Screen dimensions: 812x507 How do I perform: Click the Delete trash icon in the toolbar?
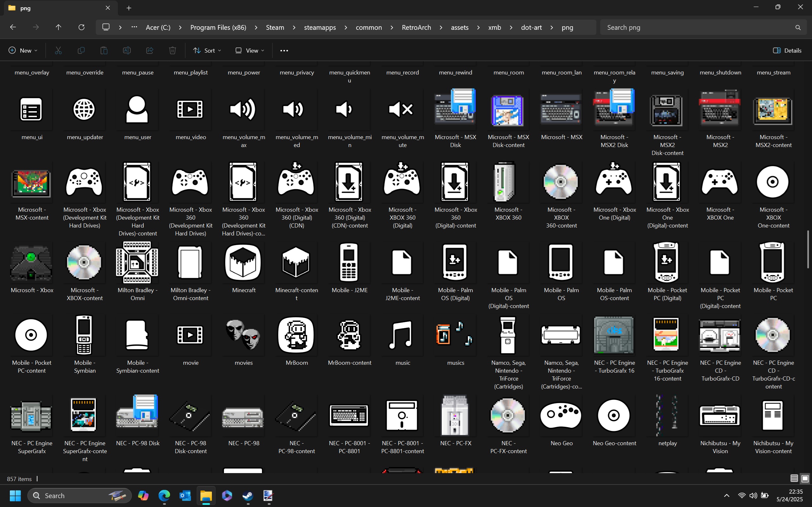(173, 50)
